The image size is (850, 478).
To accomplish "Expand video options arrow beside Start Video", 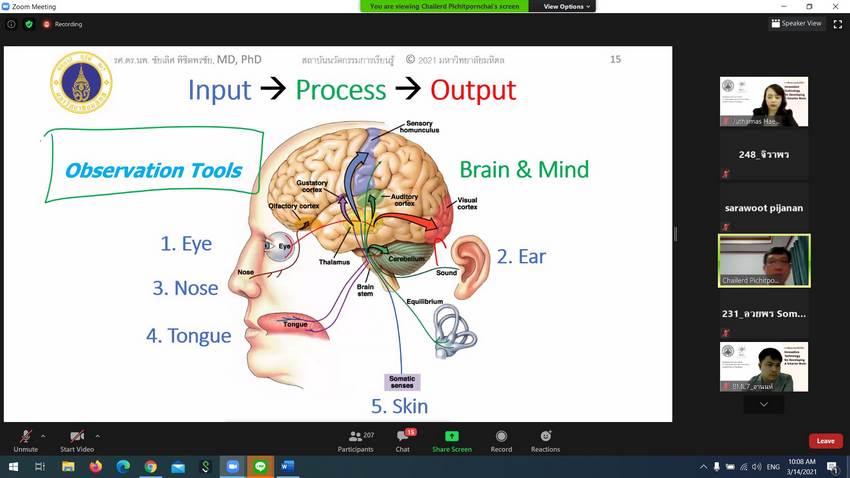I will [x=97, y=435].
